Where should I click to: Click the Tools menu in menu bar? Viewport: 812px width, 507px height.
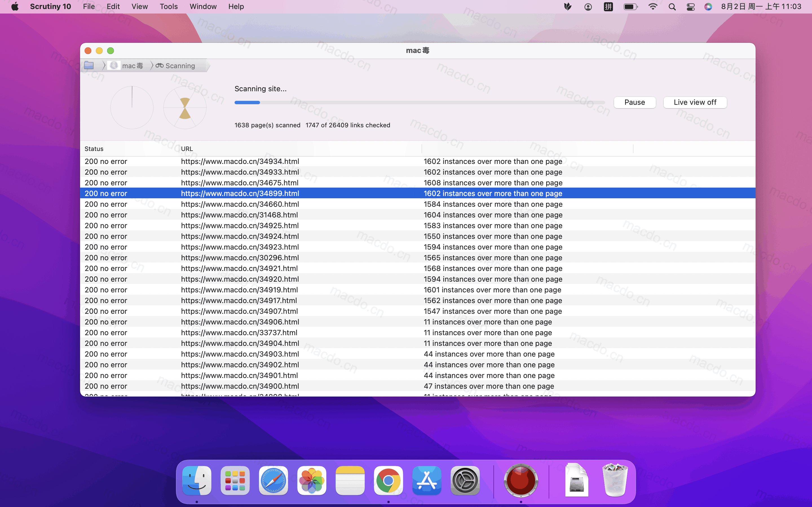pyautogui.click(x=168, y=6)
